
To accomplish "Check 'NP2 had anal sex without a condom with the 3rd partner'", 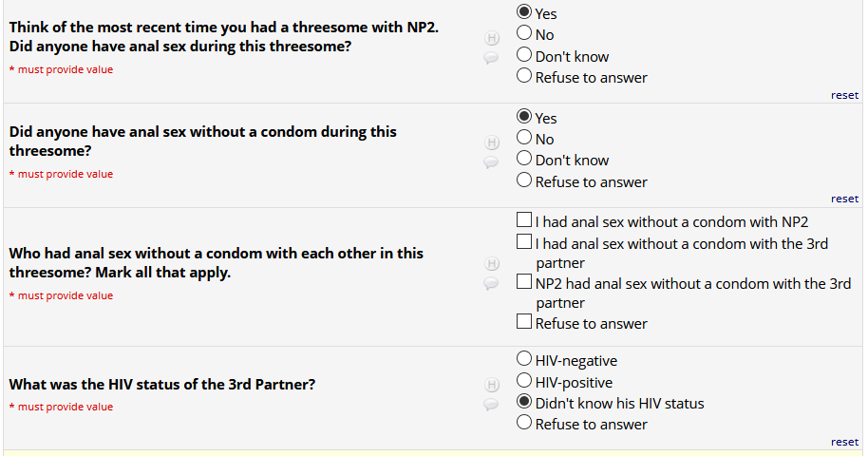I will pyautogui.click(x=524, y=282).
